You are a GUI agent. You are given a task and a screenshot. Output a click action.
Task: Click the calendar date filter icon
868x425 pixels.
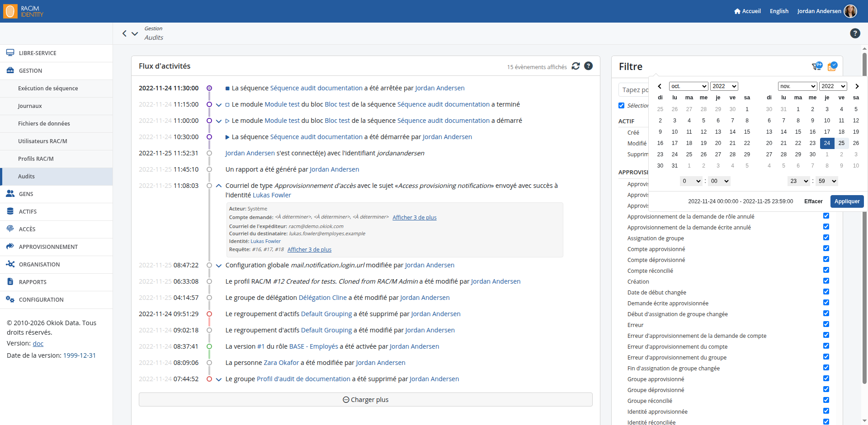[x=832, y=66]
